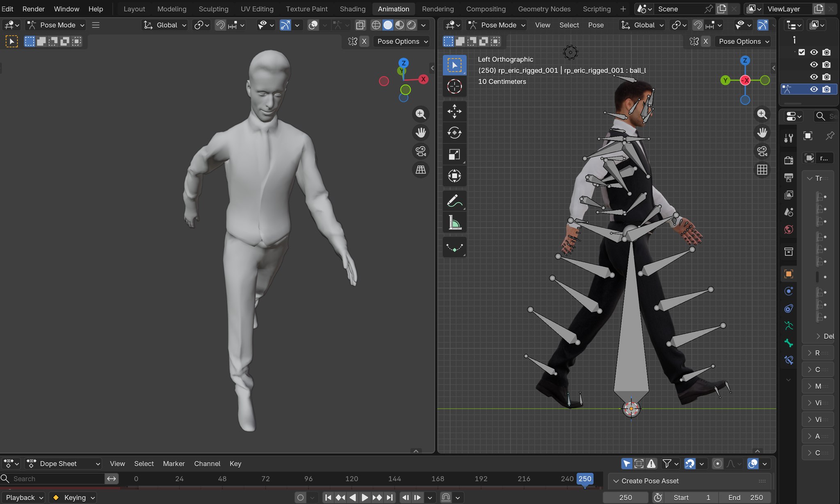Click the red X axis on right viewport gizmo
The image size is (840, 504).
pos(745,80)
